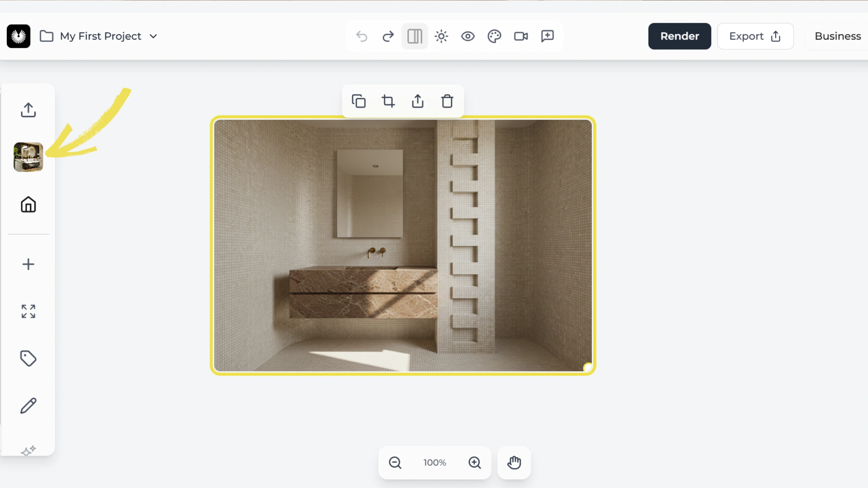Click the Business plan tab
The height and width of the screenshot is (488, 868).
point(837,36)
